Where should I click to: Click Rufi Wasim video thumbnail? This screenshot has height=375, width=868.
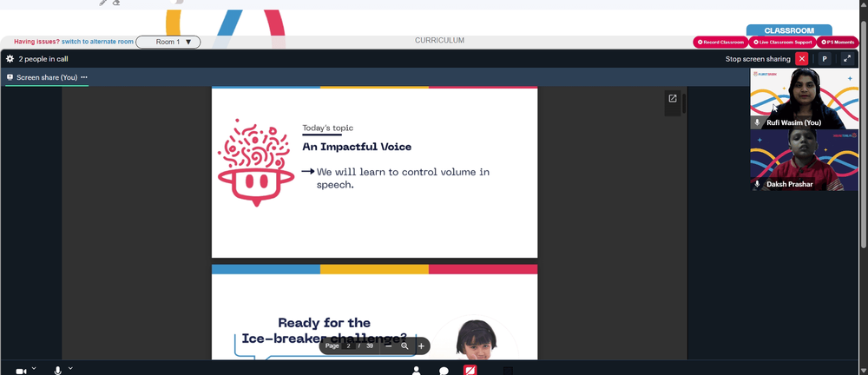tap(804, 99)
